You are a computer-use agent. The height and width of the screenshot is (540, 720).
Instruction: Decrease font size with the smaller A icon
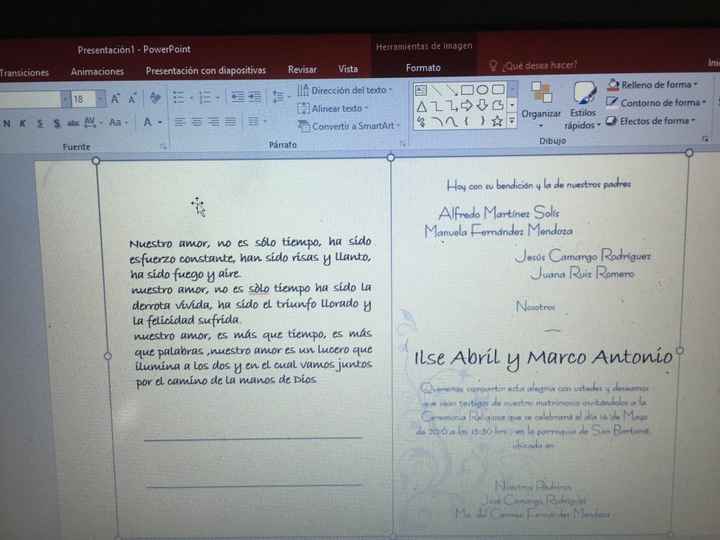133,98
